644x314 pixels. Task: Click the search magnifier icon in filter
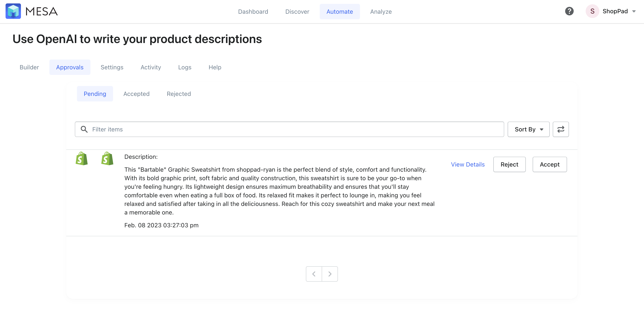84,129
